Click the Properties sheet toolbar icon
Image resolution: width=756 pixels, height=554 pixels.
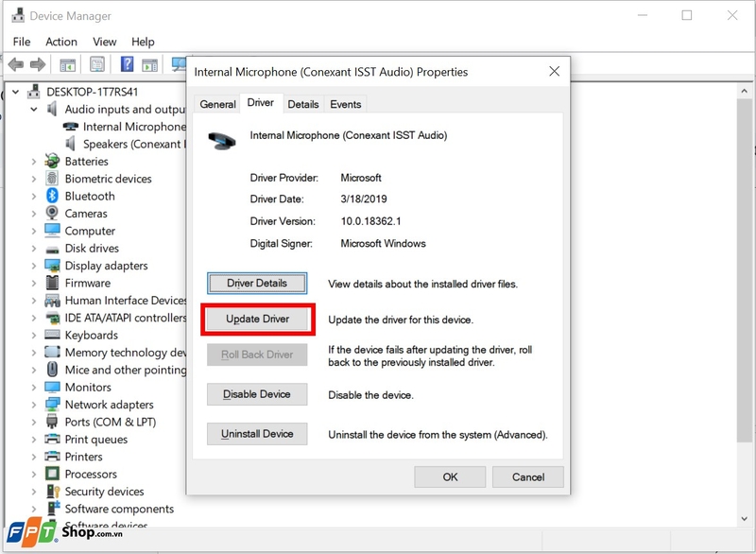[97, 64]
